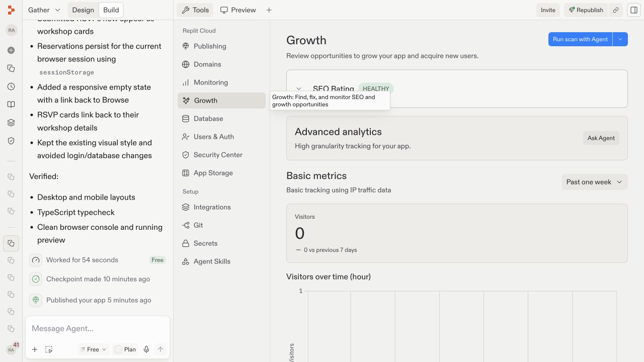Switch to the Preview tab

(238, 10)
